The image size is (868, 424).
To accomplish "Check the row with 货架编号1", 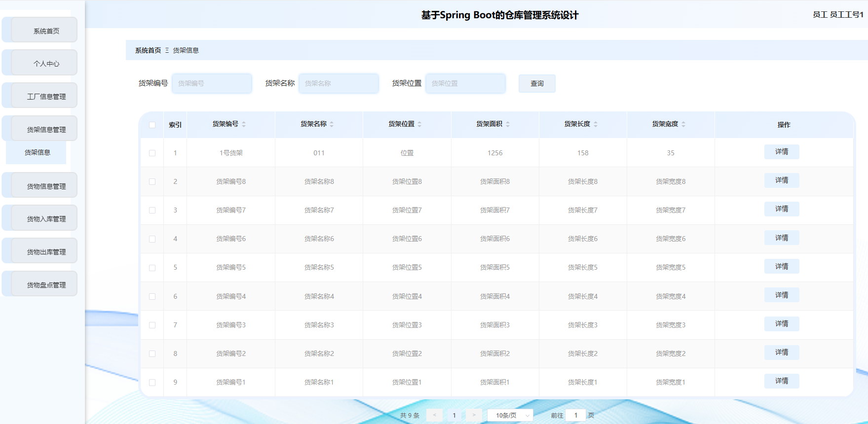I will pyautogui.click(x=152, y=382).
